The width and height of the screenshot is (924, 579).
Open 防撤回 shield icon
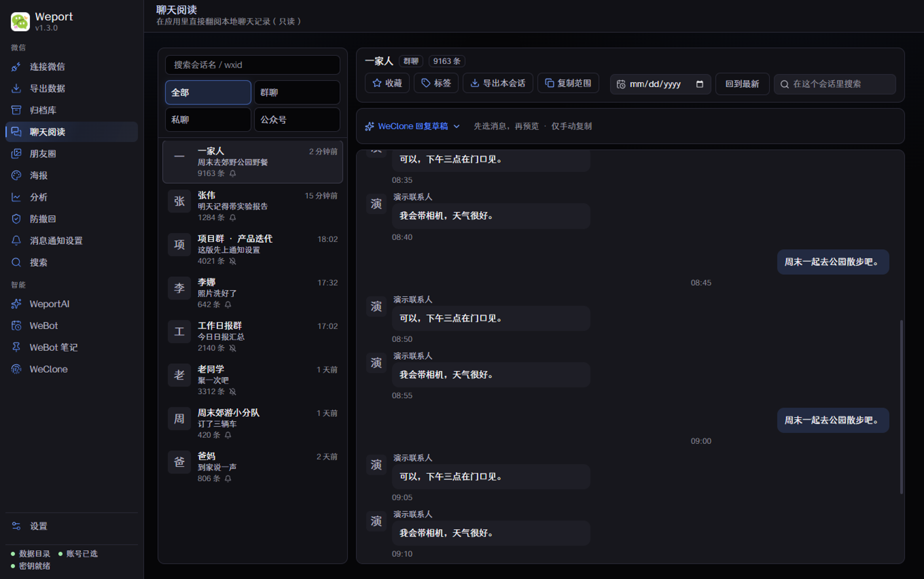point(16,219)
